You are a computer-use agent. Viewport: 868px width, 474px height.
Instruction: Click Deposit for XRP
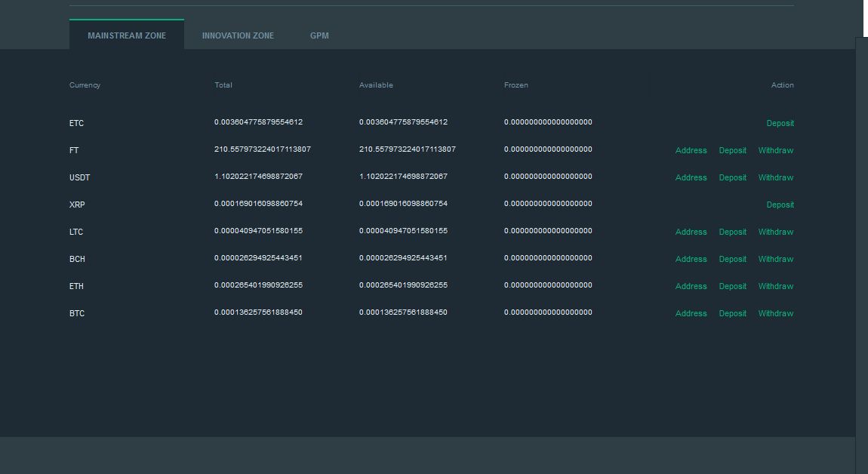pyautogui.click(x=780, y=205)
